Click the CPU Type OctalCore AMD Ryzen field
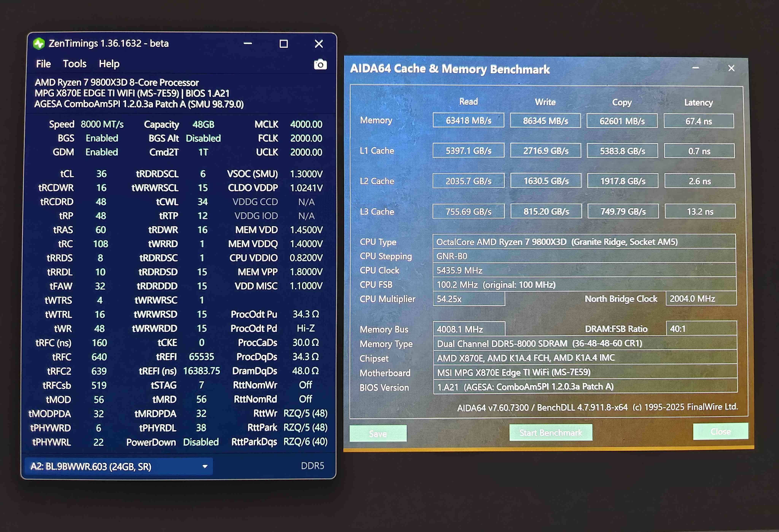Screen dimensions: 779x532 click(584, 242)
